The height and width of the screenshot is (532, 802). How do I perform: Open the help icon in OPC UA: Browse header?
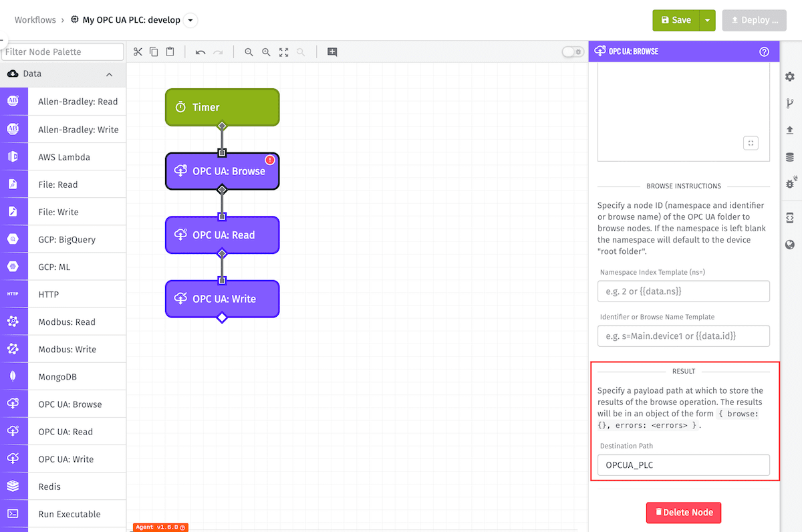765,51
